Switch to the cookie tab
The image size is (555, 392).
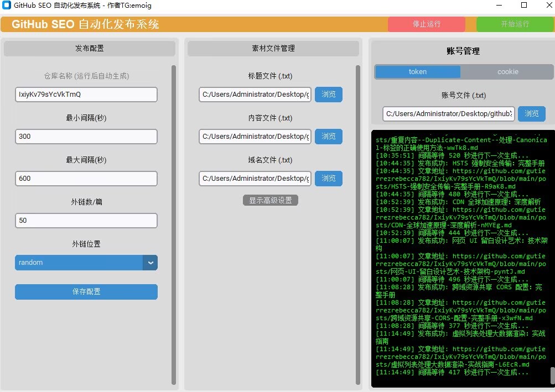507,72
